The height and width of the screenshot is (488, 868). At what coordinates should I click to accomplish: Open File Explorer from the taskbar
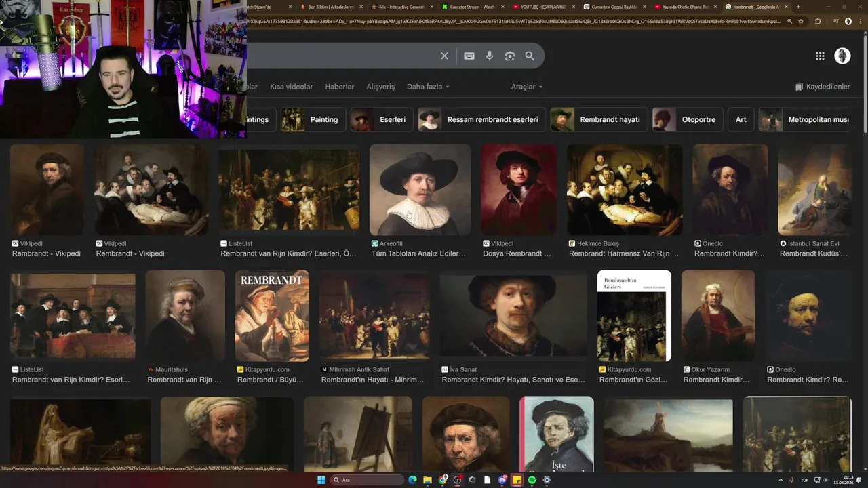427,480
